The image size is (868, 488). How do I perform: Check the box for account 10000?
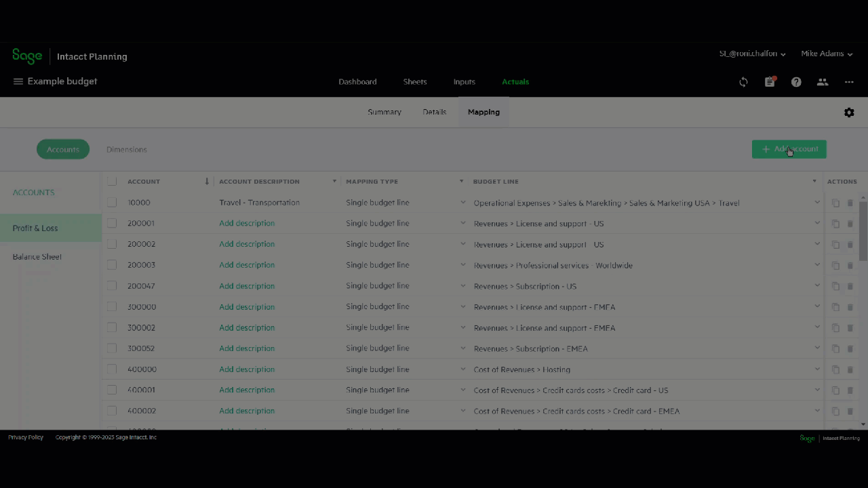(112, 203)
